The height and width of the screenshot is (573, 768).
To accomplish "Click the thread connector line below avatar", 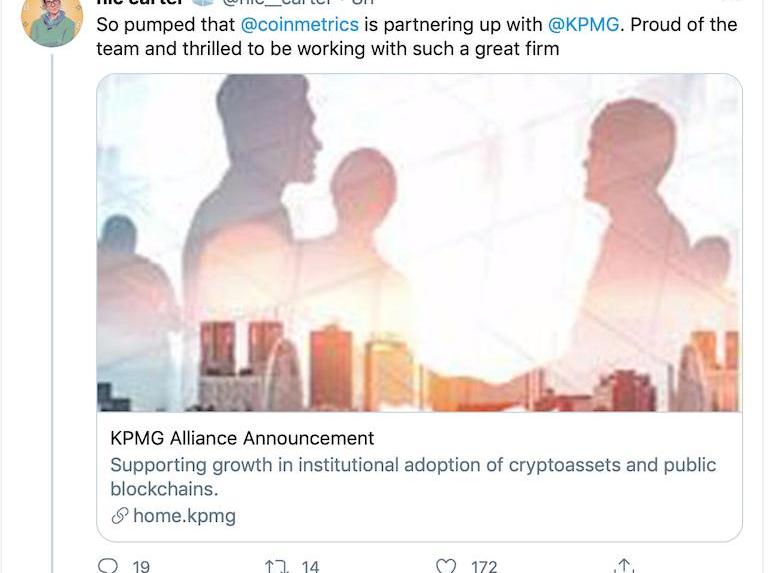I will [52, 313].
